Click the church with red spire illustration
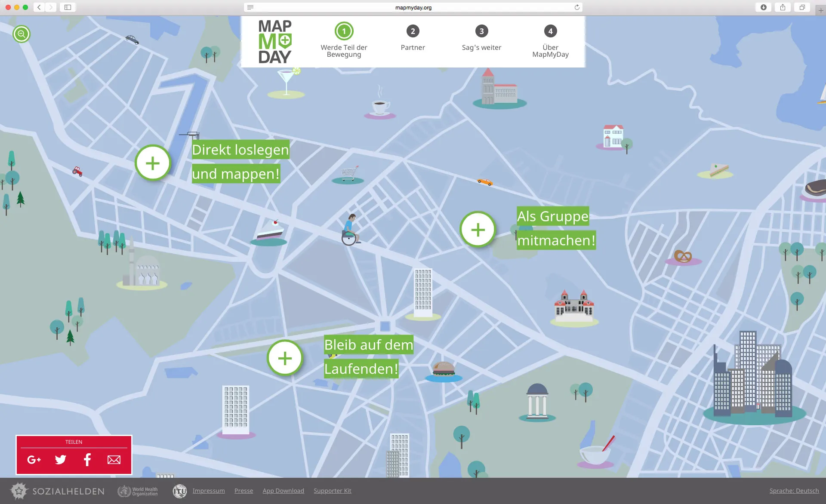 pos(499,88)
